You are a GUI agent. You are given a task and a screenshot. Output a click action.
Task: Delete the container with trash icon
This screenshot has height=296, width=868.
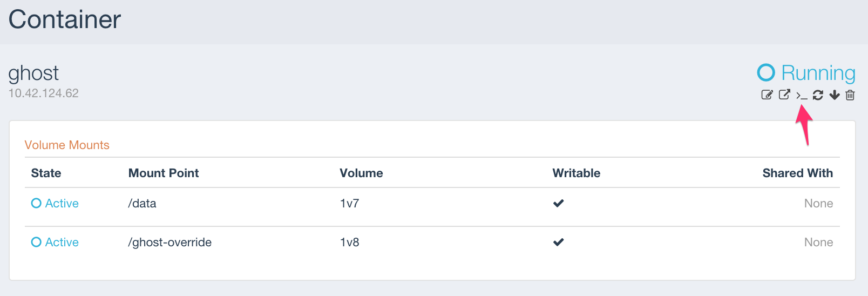(x=850, y=95)
